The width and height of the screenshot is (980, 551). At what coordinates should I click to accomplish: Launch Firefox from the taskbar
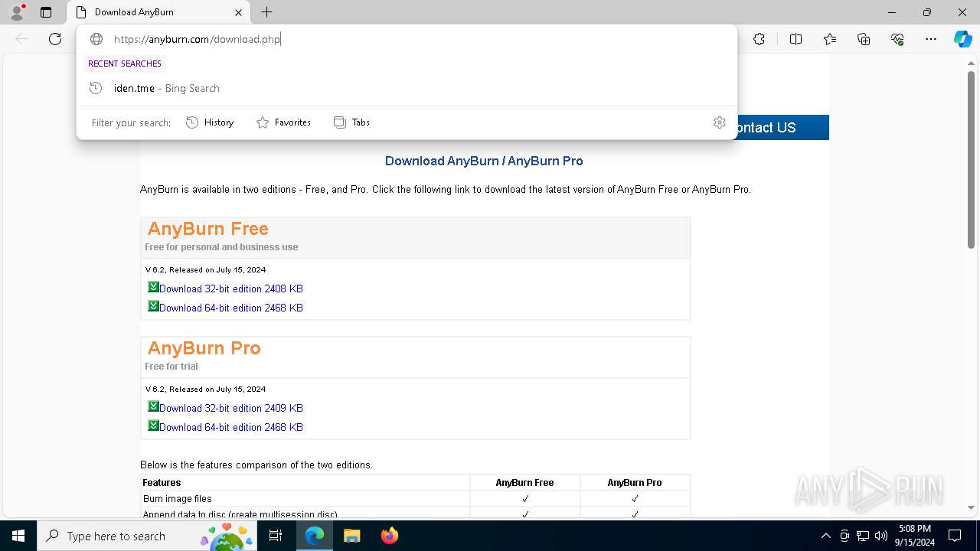click(x=389, y=536)
